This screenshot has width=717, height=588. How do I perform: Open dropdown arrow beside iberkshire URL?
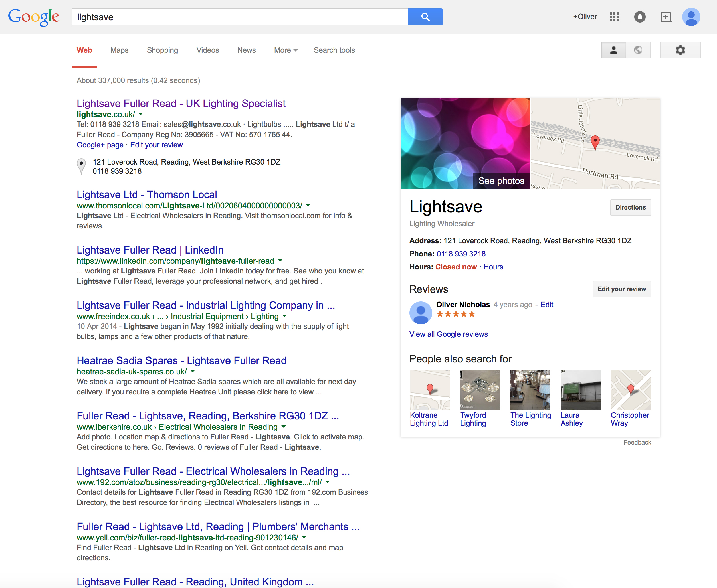(x=284, y=427)
